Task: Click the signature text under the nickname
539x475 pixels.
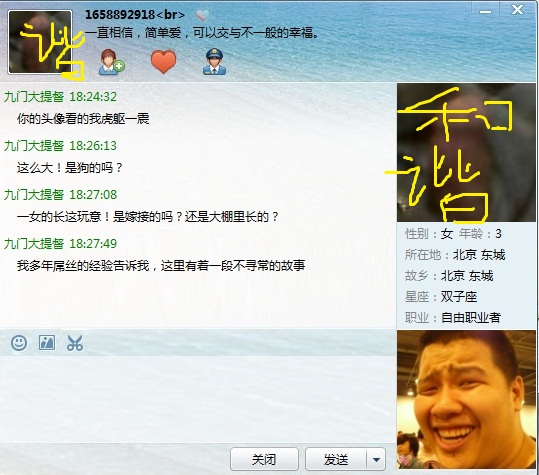Action: pos(202,33)
